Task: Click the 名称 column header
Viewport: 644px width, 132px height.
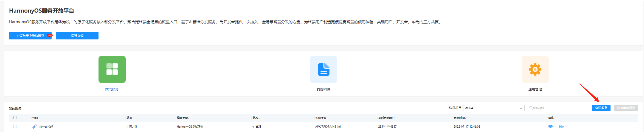Action: [x=35, y=118]
